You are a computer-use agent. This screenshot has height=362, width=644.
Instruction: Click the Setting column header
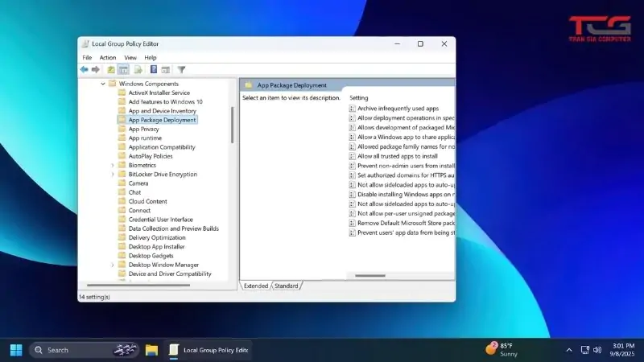pyautogui.click(x=359, y=97)
